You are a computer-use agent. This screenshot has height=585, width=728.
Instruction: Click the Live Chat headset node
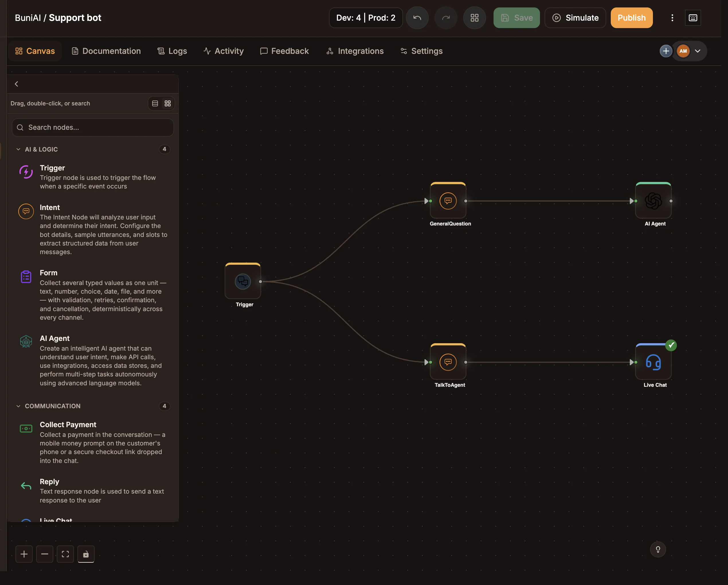(x=653, y=362)
